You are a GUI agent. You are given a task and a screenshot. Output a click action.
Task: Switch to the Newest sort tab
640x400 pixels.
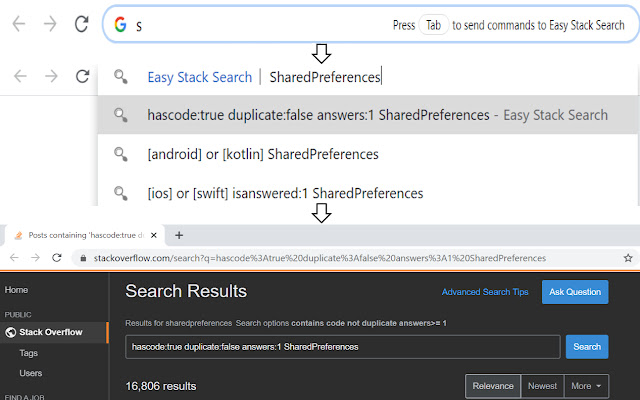pos(542,385)
